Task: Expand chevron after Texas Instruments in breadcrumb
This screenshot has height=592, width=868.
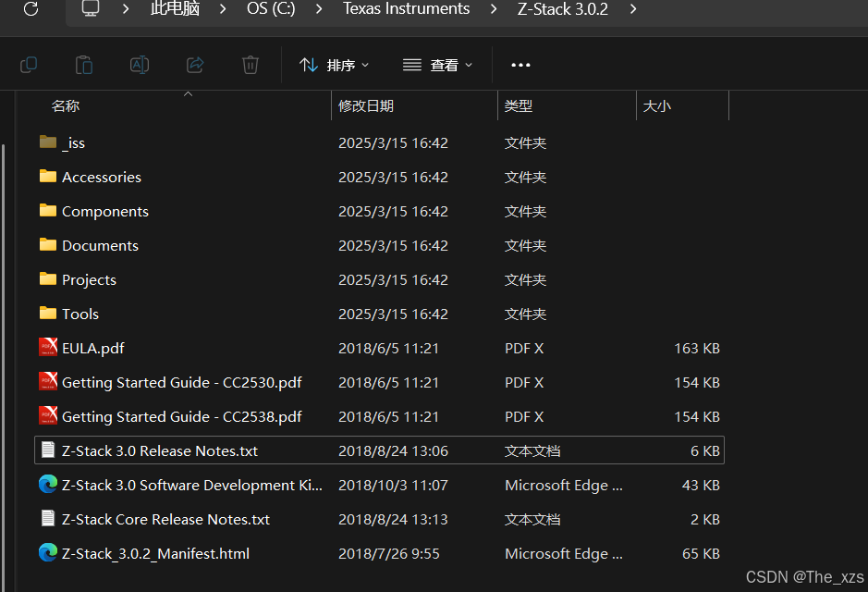Action: click(x=494, y=9)
